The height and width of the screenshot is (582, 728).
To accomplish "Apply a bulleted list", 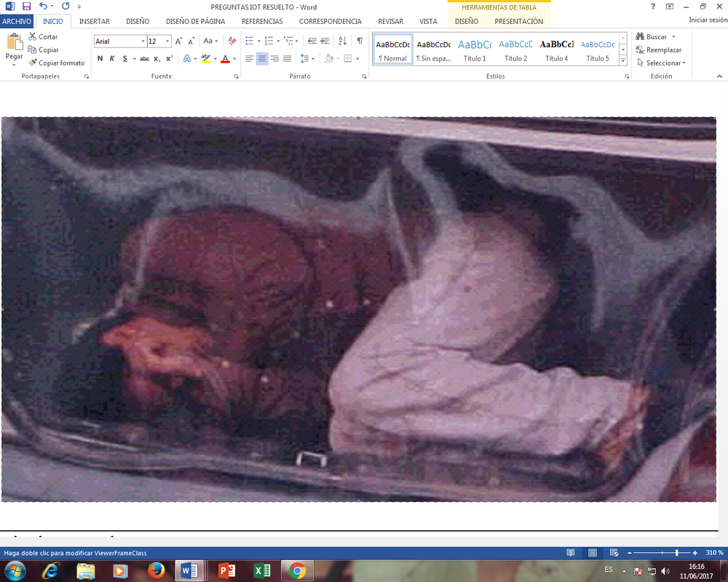I will pos(249,41).
